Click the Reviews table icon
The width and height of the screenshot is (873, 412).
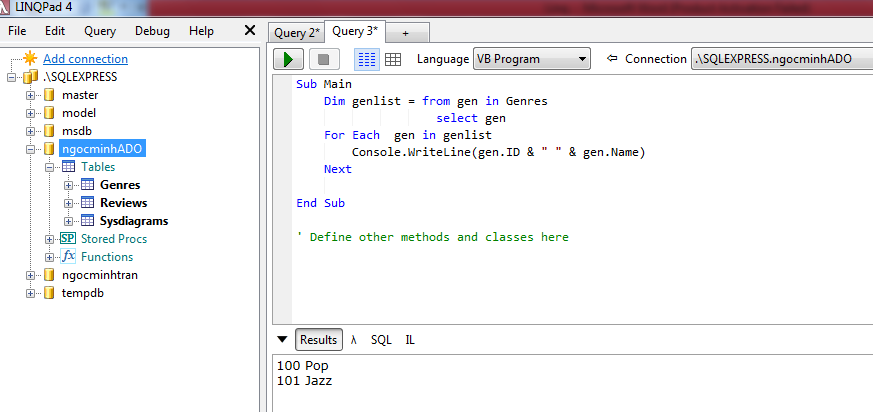pos(87,203)
